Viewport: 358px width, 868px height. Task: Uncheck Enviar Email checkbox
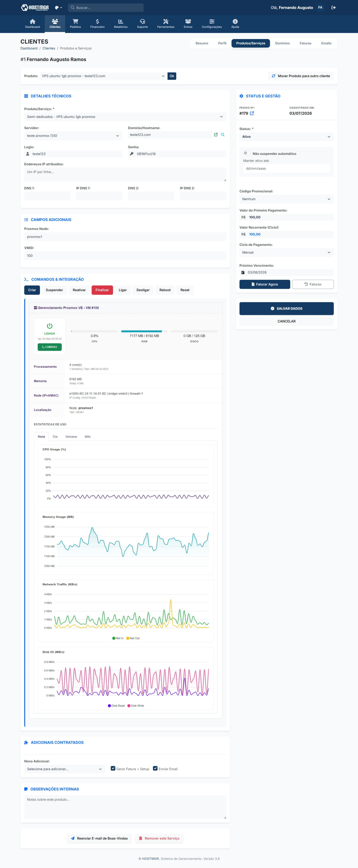click(x=155, y=768)
